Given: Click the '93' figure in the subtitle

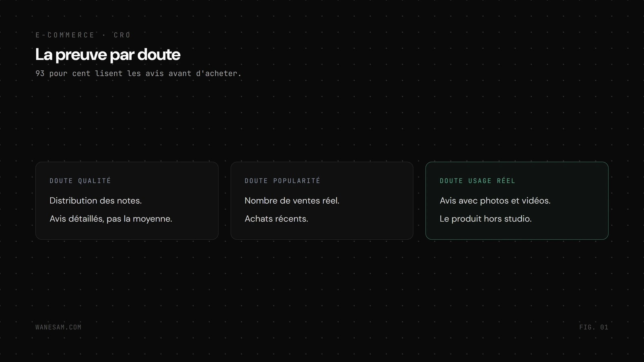Looking at the screenshot, I should pyautogui.click(x=40, y=74).
